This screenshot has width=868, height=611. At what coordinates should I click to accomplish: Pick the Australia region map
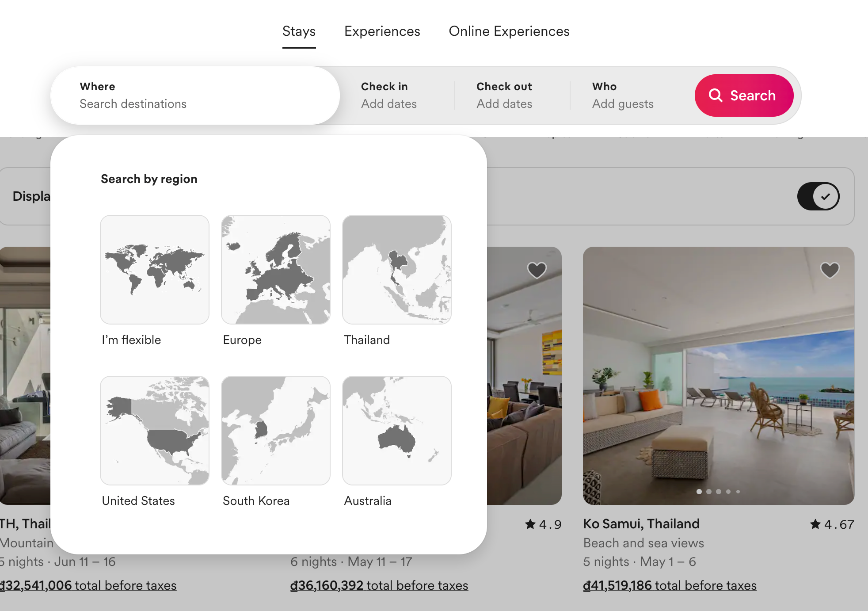(397, 431)
